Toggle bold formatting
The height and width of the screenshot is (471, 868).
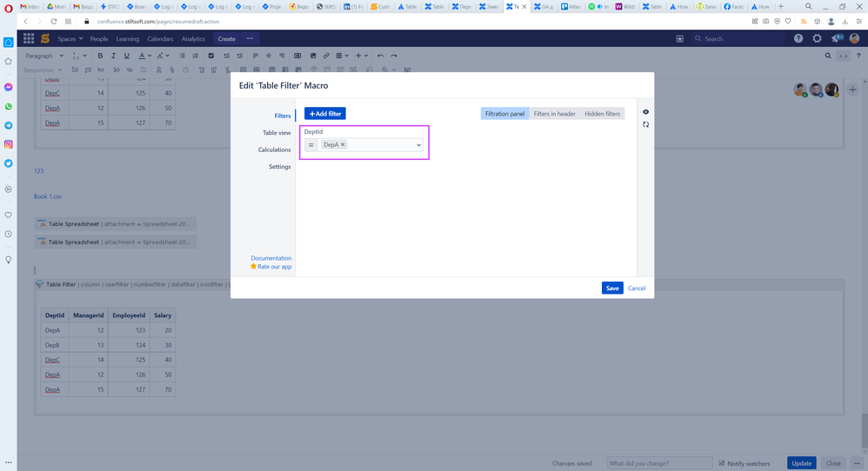tap(100, 56)
